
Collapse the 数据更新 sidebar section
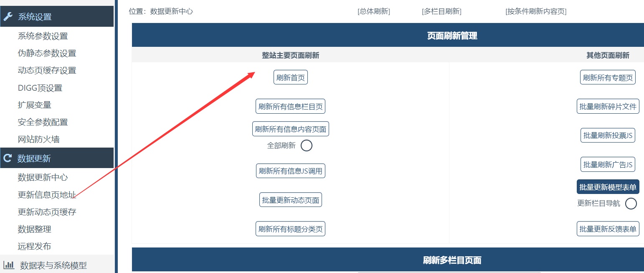(x=57, y=158)
